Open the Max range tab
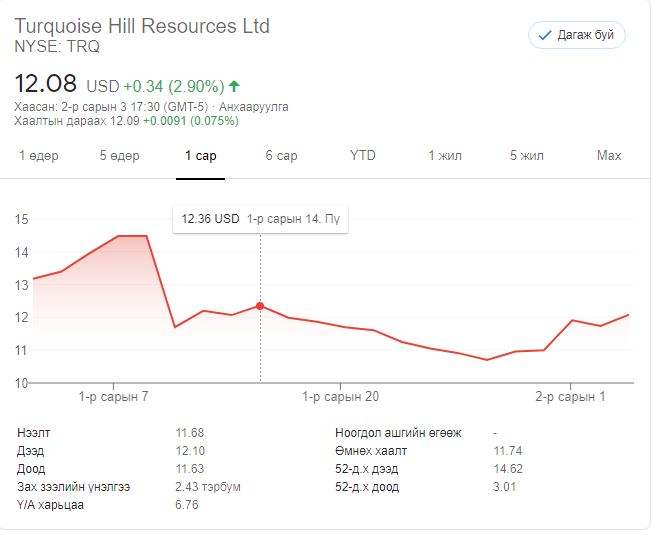 click(x=609, y=156)
